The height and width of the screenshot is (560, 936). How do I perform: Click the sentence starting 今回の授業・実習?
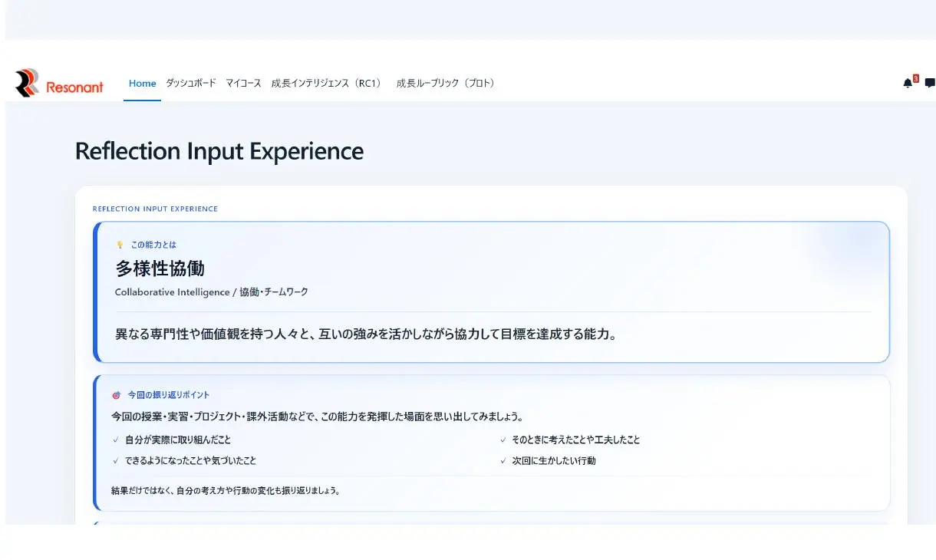tap(318, 417)
